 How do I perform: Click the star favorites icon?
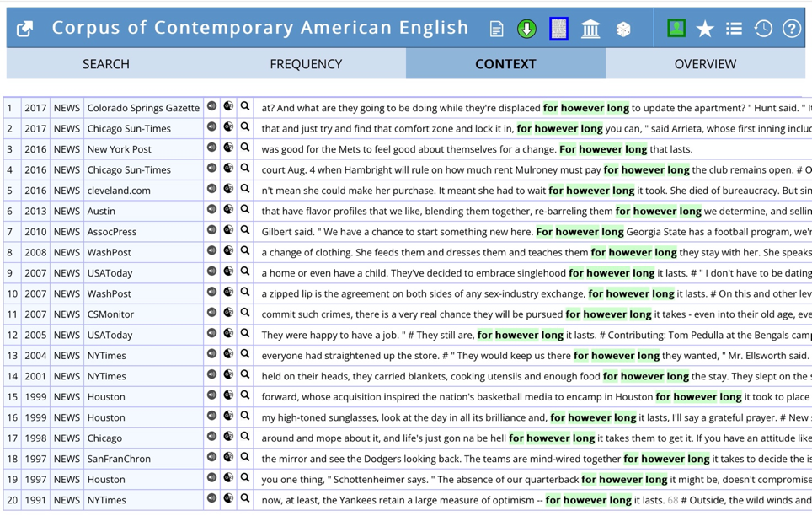705,29
